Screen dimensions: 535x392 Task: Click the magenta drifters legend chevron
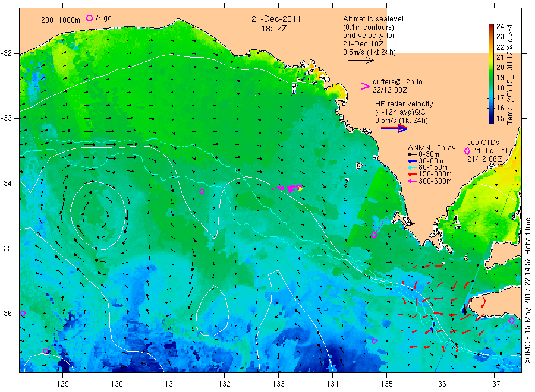tap(366, 86)
